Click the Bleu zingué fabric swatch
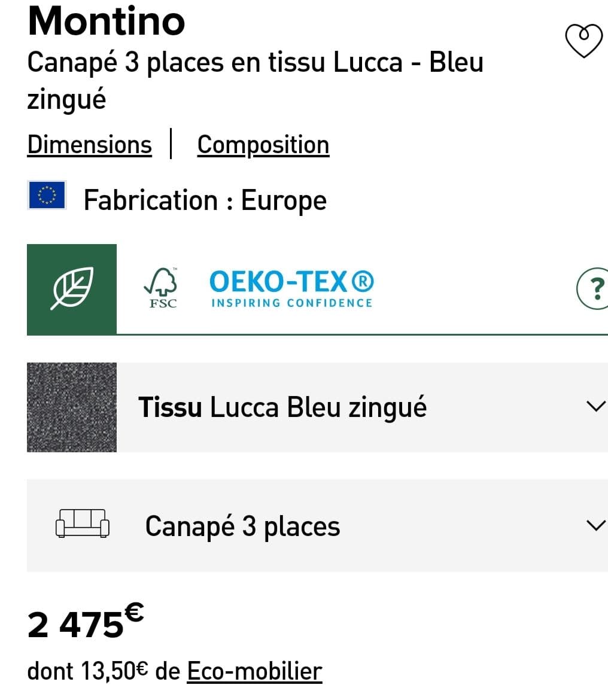The width and height of the screenshot is (608, 700). click(x=72, y=407)
